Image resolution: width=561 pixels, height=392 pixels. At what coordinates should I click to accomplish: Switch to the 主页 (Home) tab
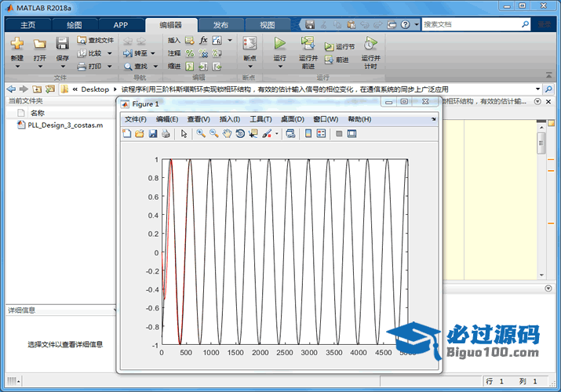(x=28, y=25)
